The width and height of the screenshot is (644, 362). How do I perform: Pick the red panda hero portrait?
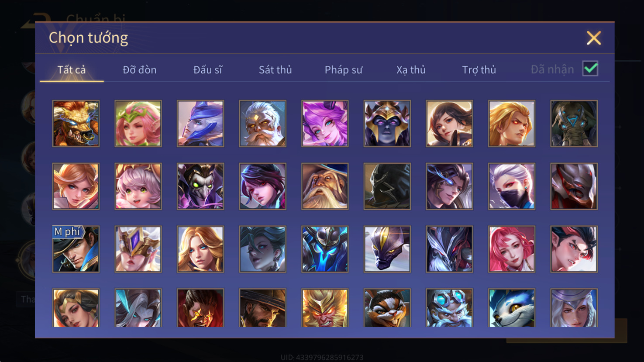tap(387, 307)
